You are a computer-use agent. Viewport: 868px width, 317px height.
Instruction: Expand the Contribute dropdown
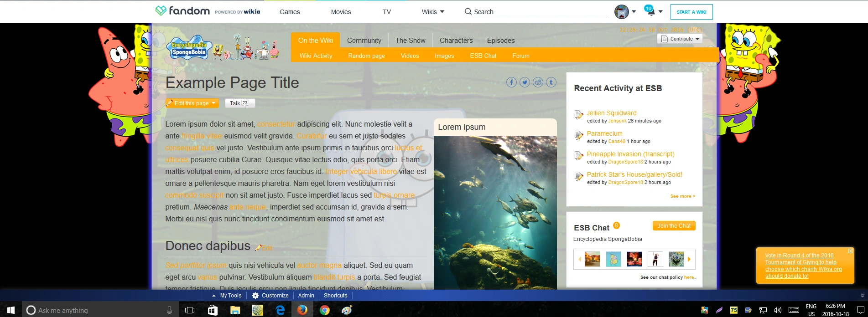tap(680, 39)
